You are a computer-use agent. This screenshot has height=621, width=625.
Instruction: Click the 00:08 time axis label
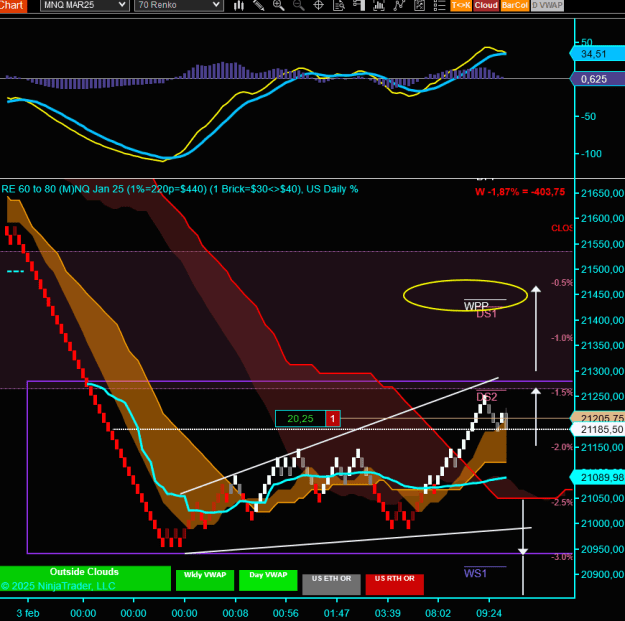point(235,613)
